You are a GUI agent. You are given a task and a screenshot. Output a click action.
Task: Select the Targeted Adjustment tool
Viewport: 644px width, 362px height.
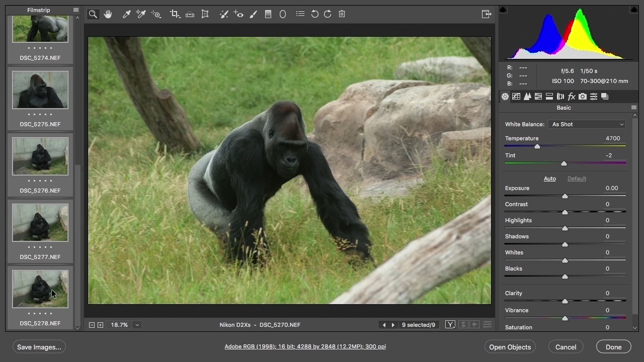tap(156, 14)
